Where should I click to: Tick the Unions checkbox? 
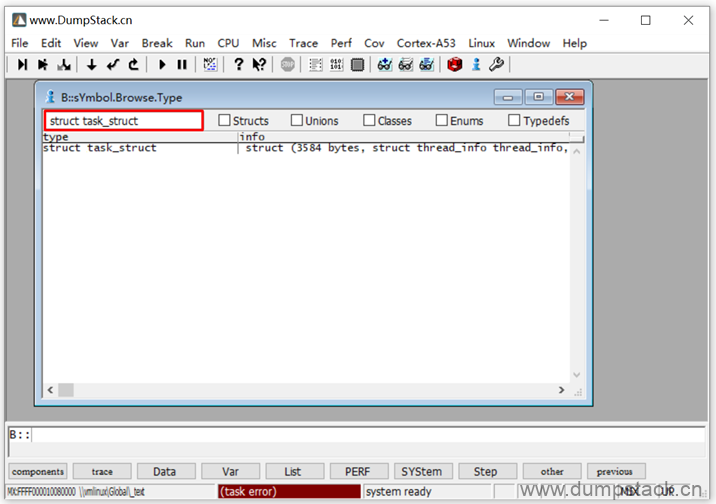click(297, 121)
